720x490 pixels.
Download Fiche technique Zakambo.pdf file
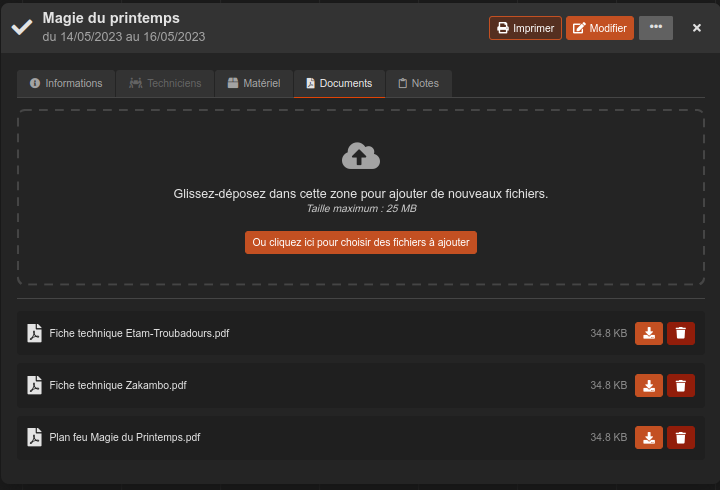[x=648, y=385]
